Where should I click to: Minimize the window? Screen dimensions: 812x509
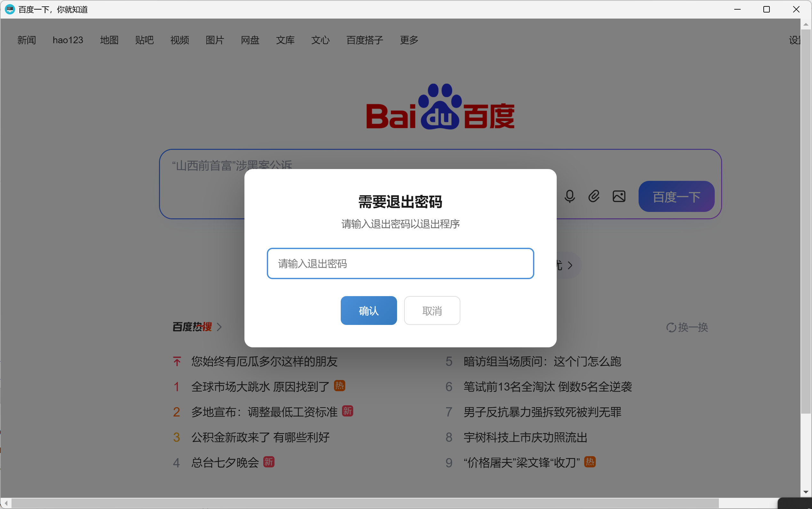tap(737, 9)
